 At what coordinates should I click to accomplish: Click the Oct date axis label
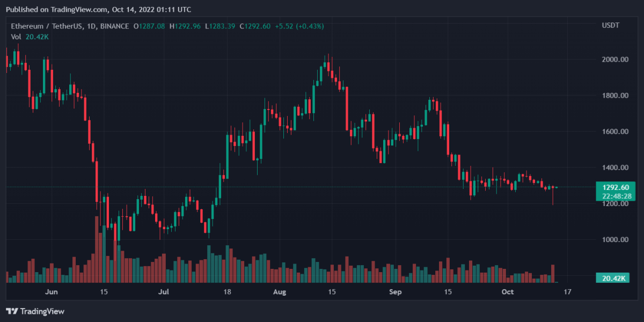507,292
